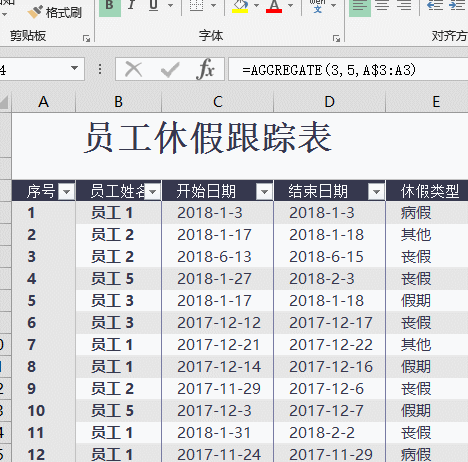Click Cancel X in formula bar
The height and width of the screenshot is (462, 468).
[134, 69]
